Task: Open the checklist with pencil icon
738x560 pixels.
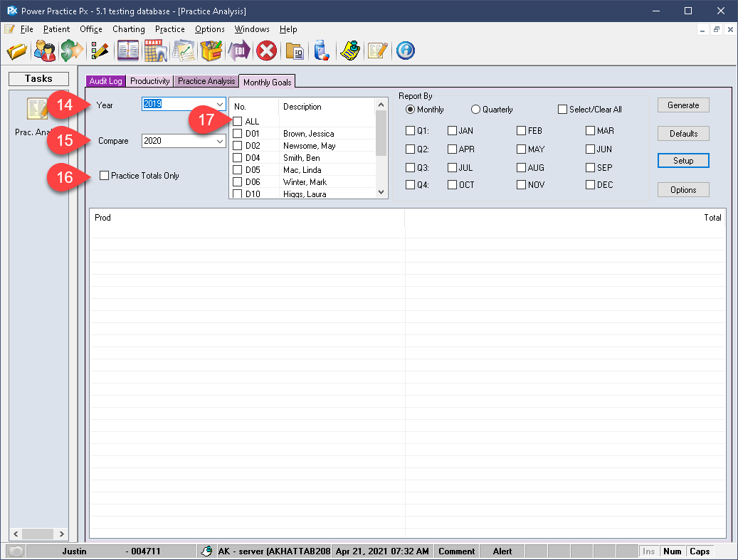Action: [100, 51]
